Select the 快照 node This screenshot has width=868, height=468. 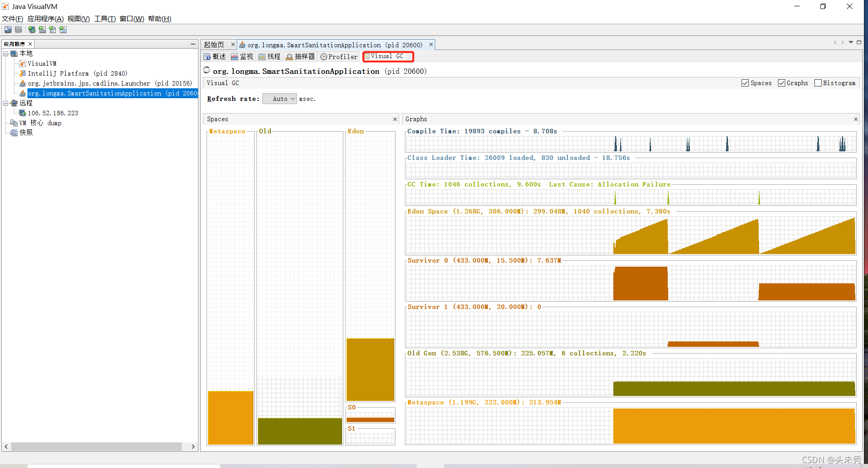[x=26, y=133]
